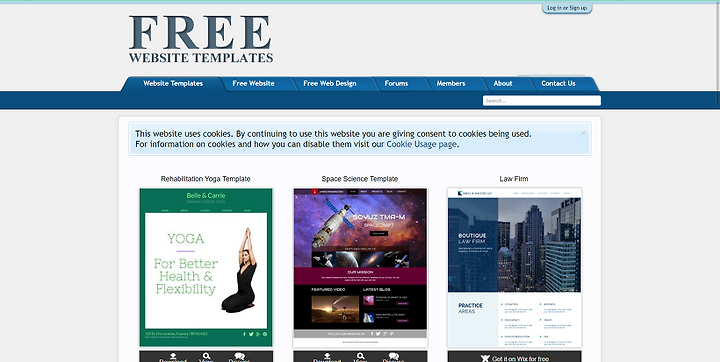Switch to the Members tab
Image resolution: width=720 pixels, height=362 pixels.
coord(451,84)
